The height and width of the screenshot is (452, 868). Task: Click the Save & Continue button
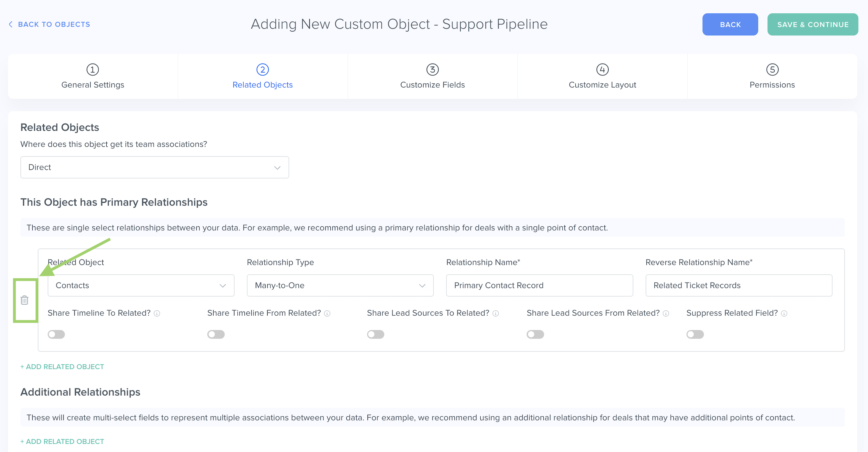(812, 24)
